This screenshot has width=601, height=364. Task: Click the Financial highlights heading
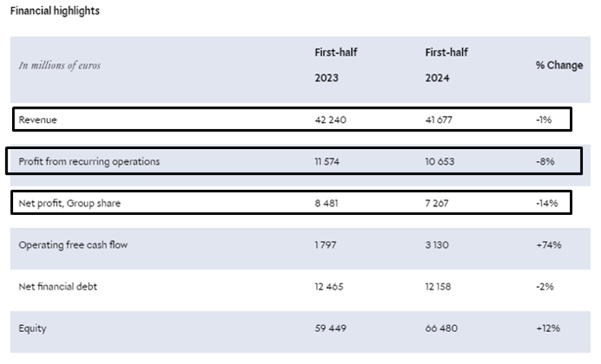(x=55, y=11)
